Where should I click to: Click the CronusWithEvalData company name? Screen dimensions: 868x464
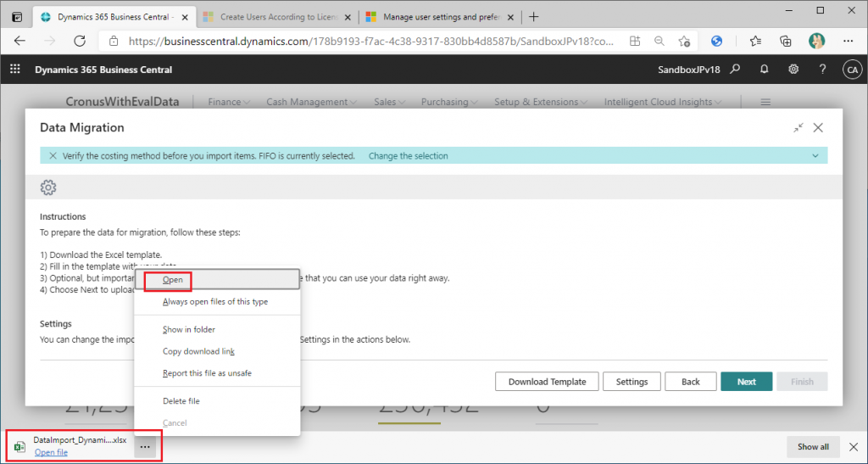click(x=122, y=102)
